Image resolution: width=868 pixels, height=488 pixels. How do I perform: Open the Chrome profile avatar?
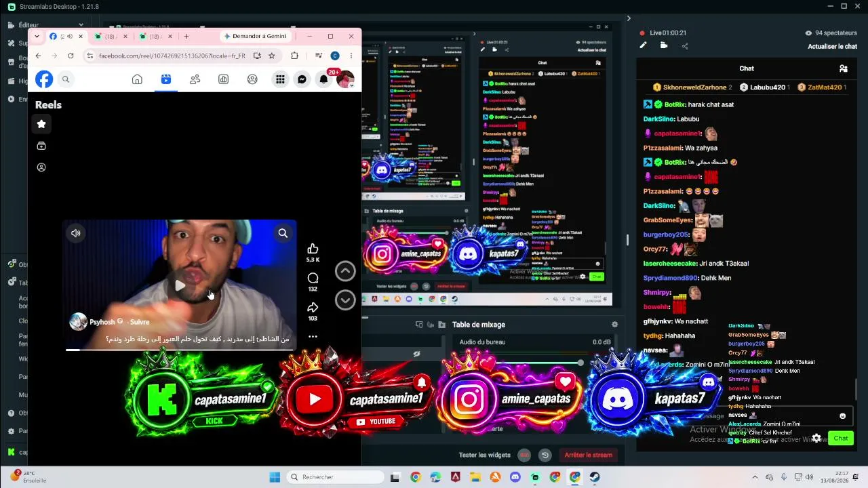[x=335, y=56]
